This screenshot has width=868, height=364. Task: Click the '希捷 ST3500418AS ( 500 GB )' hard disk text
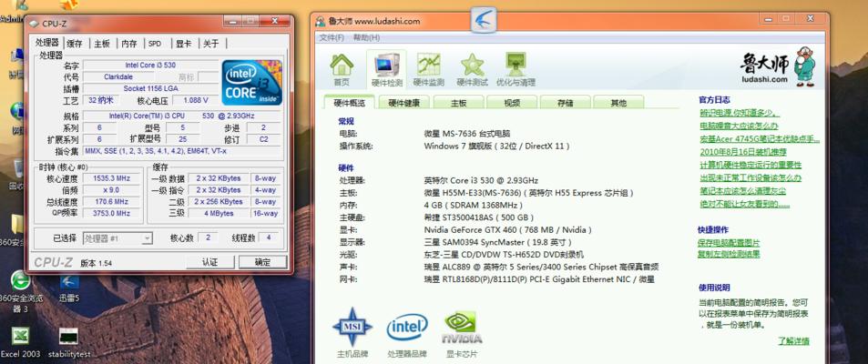(478, 217)
